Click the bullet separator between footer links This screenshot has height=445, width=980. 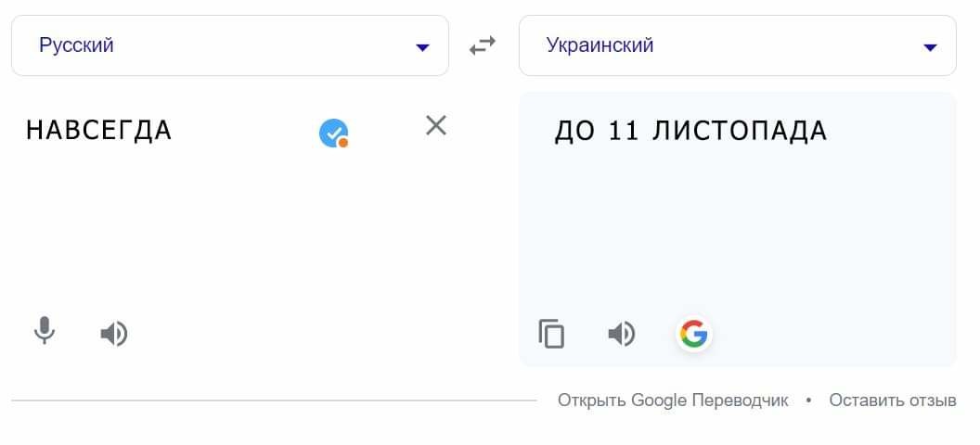(x=808, y=400)
